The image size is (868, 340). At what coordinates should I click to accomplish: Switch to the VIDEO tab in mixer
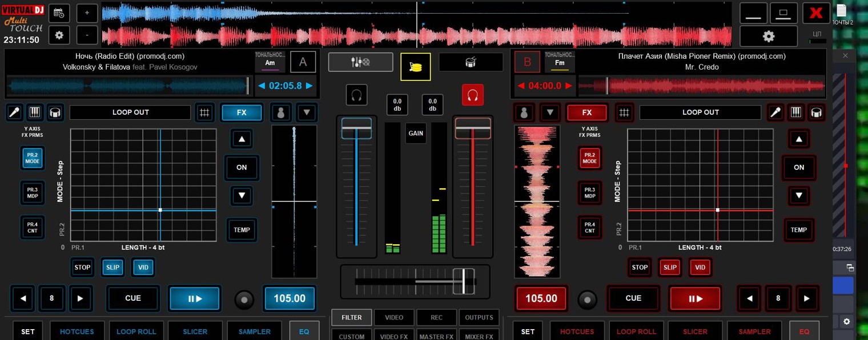394,318
